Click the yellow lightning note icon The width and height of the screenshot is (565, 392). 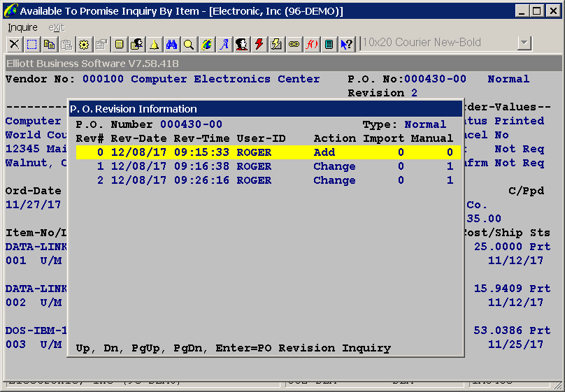(x=276, y=44)
